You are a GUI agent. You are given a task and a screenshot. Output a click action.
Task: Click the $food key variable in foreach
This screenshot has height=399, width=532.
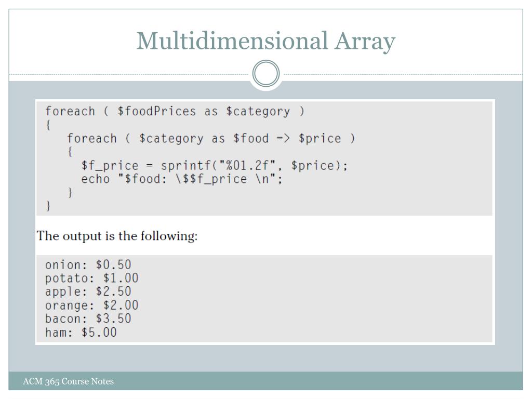pos(251,138)
